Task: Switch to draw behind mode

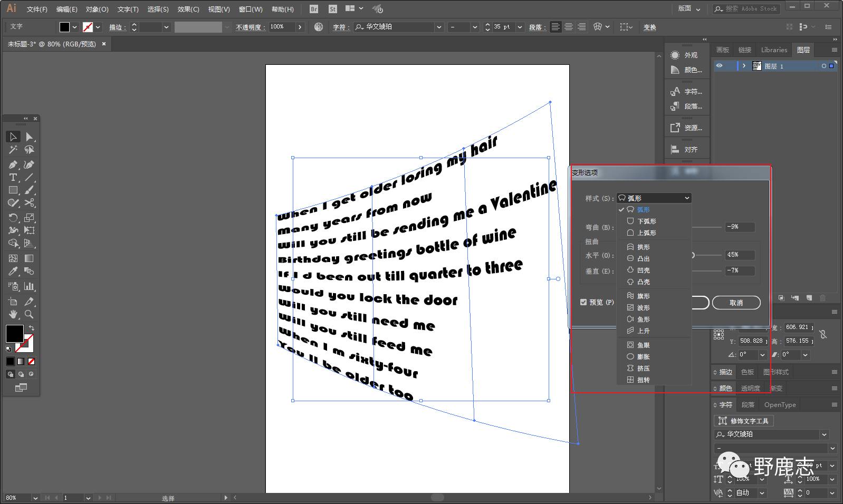Action: tap(21, 374)
